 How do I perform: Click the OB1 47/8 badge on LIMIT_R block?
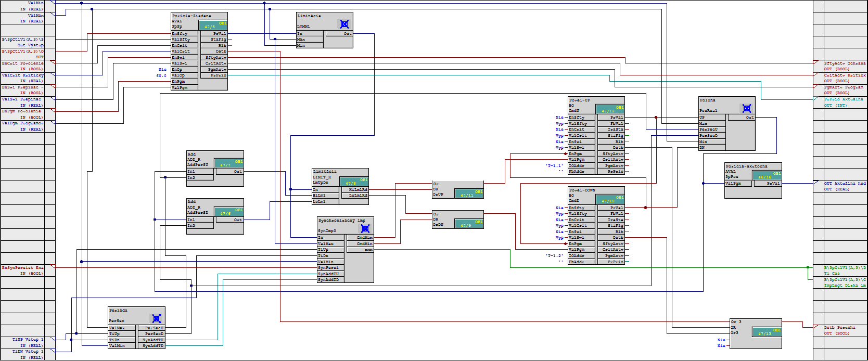click(x=354, y=182)
